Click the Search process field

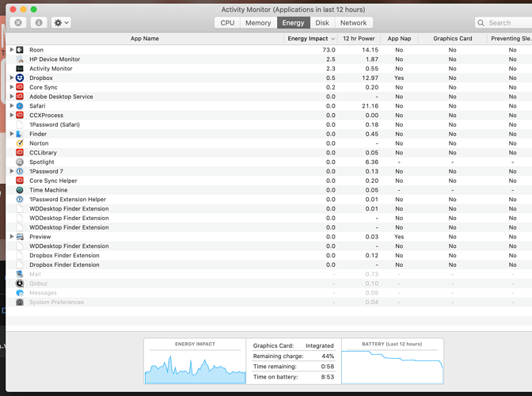click(x=503, y=23)
